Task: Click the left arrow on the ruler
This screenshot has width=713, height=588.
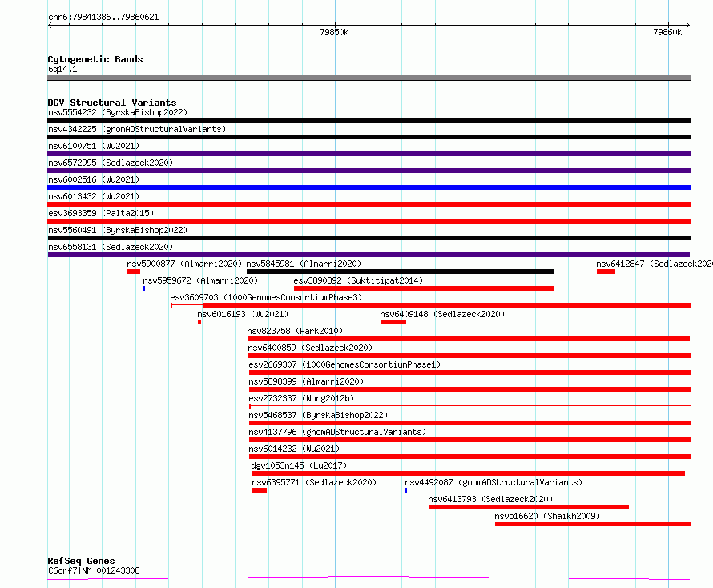Action: click(50, 26)
